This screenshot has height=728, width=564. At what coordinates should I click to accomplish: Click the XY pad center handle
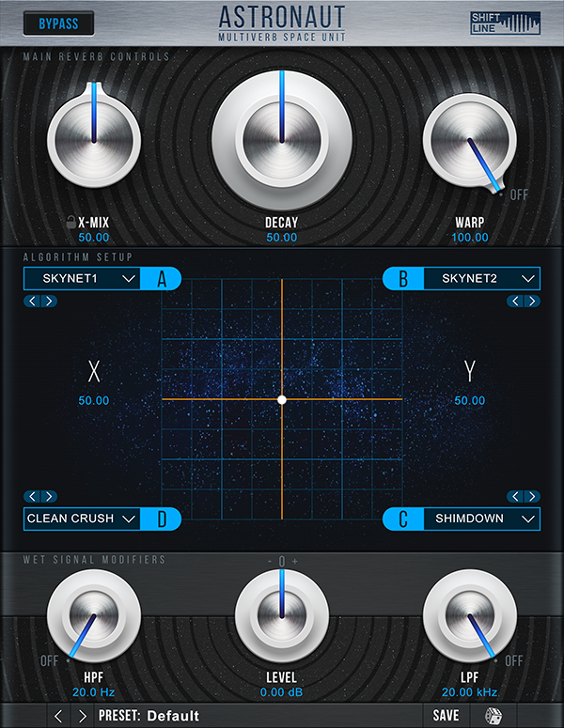tap(282, 400)
